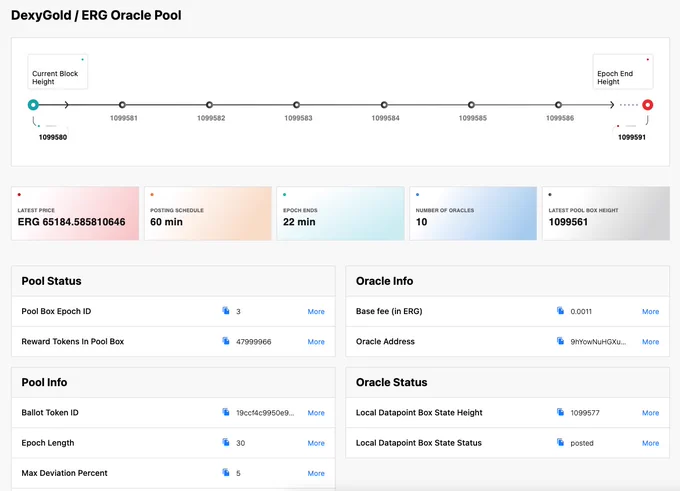Select timeline node for block 1099584

pos(384,105)
